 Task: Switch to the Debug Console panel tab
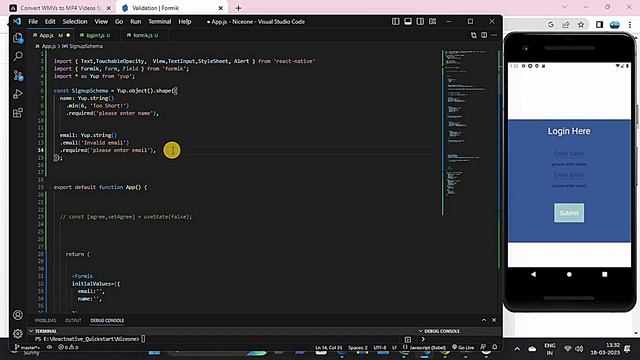coord(107,320)
